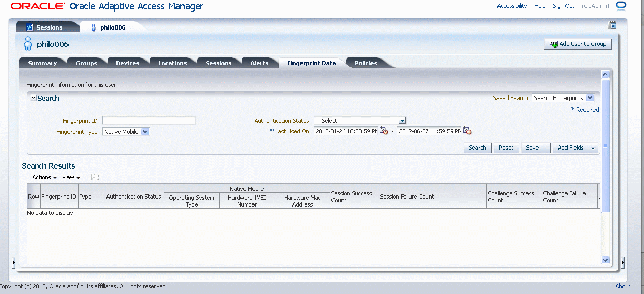Image resolution: width=644 pixels, height=294 pixels.
Task: Click the Hardware IMEI Number column header
Action: [247, 201]
